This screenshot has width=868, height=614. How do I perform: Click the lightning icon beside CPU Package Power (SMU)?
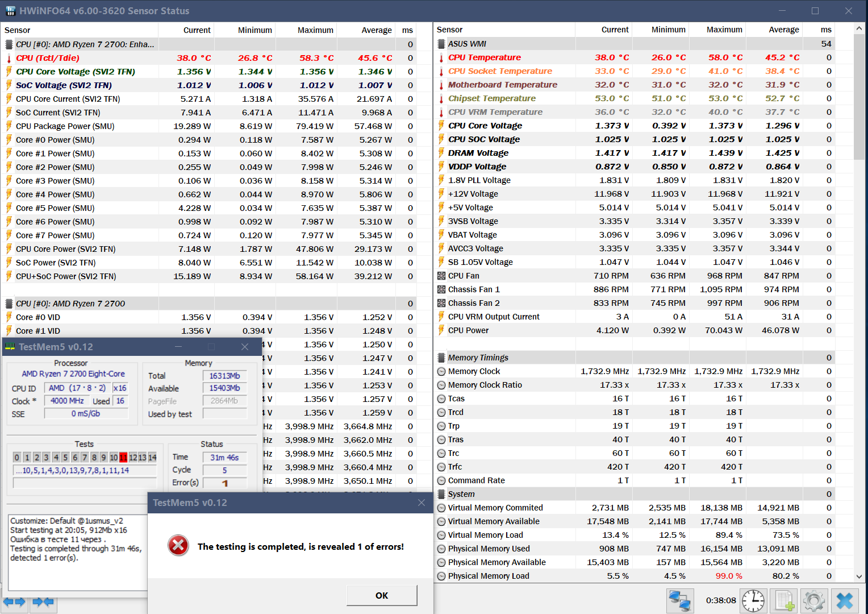[9, 126]
